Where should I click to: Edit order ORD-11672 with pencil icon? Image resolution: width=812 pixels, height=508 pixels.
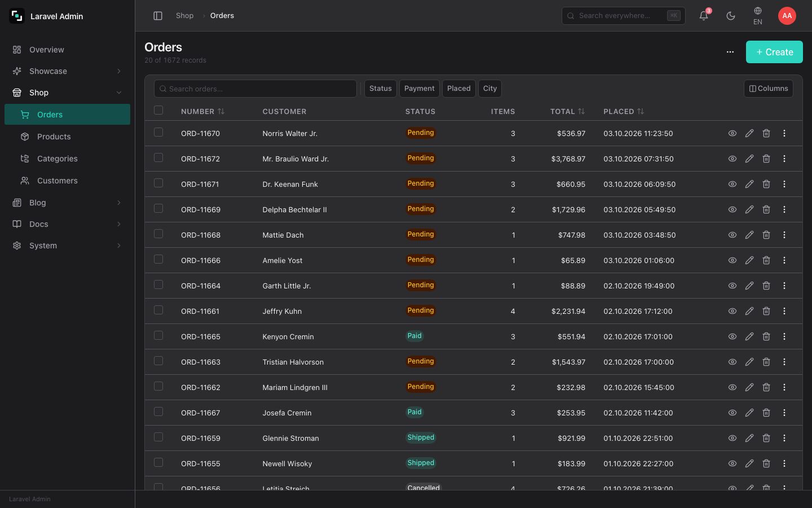pyautogui.click(x=749, y=159)
